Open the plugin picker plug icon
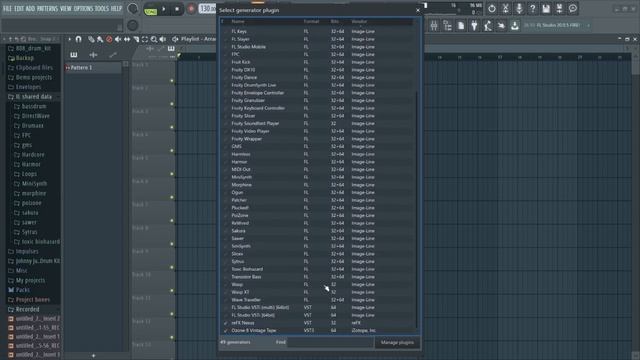640x360 pixels. point(474,26)
